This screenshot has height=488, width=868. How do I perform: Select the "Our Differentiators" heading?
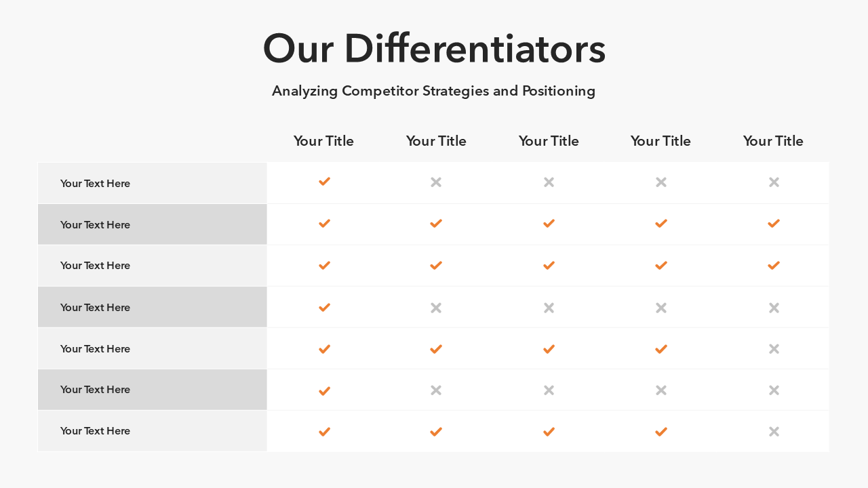tap(434, 49)
